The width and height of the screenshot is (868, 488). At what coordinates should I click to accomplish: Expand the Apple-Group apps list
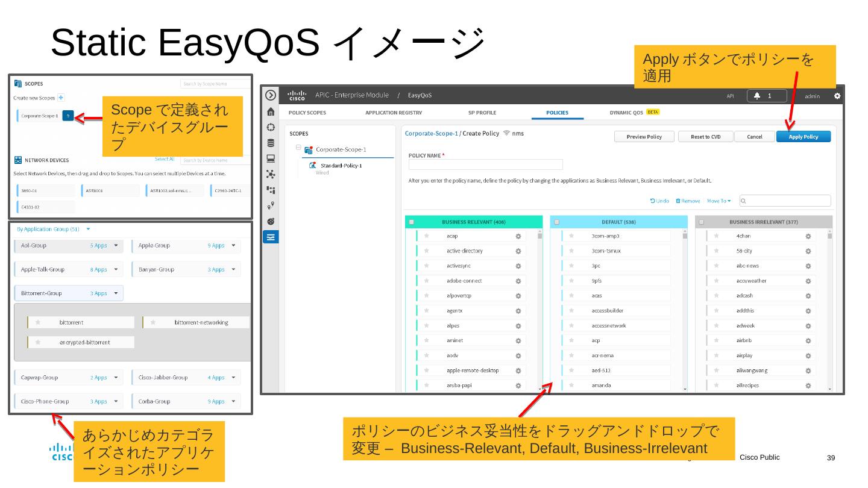(233, 246)
